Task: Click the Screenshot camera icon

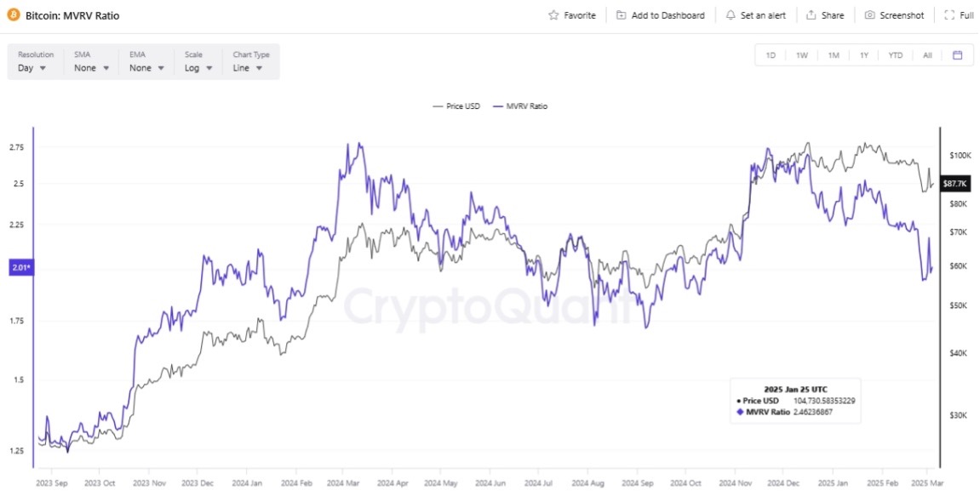Action: pyautogui.click(x=870, y=15)
